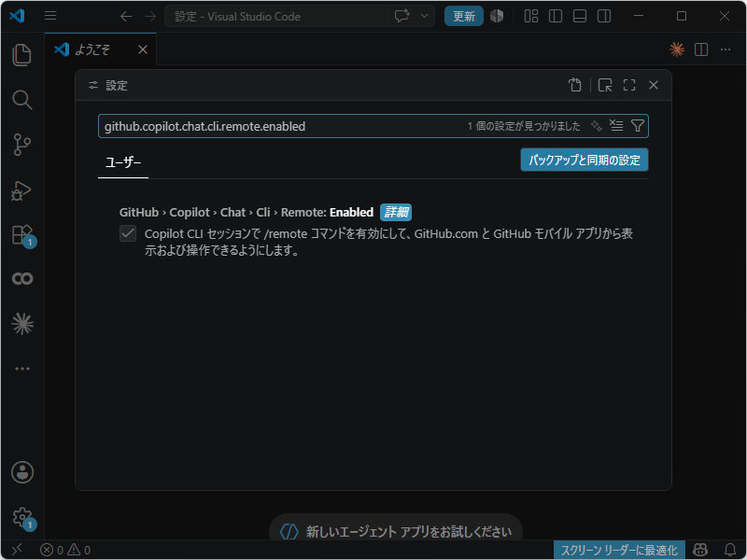Open Run and Debug view
747x560 pixels.
pyautogui.click(x=21, y=190)
